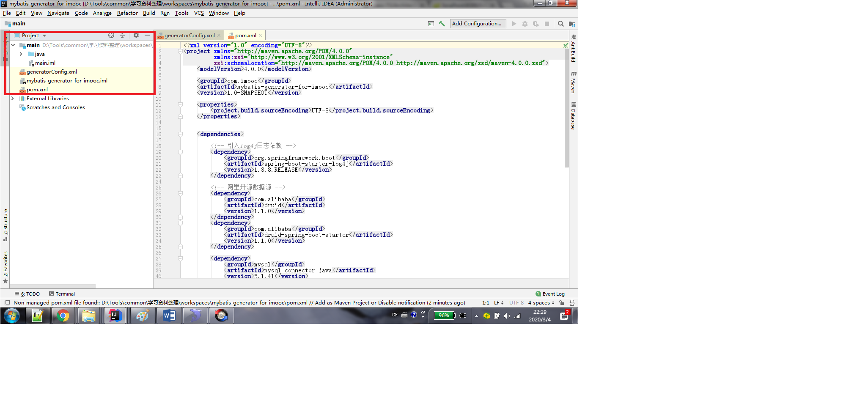Screen dimensions: 868x395
Task: Open the Structure tool window
Action: (x=5, y=225)
